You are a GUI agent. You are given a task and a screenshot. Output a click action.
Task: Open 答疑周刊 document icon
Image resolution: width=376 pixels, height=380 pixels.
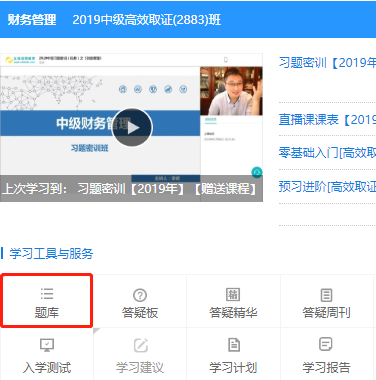326,295
